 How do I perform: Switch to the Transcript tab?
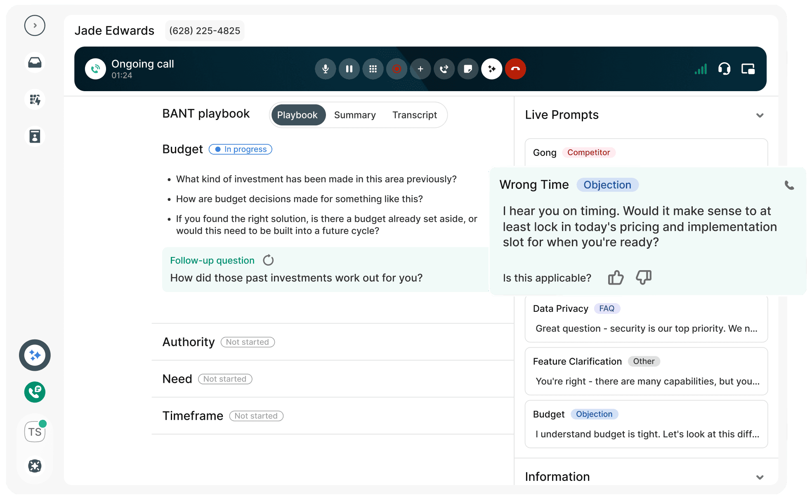(x=414, y=115)
